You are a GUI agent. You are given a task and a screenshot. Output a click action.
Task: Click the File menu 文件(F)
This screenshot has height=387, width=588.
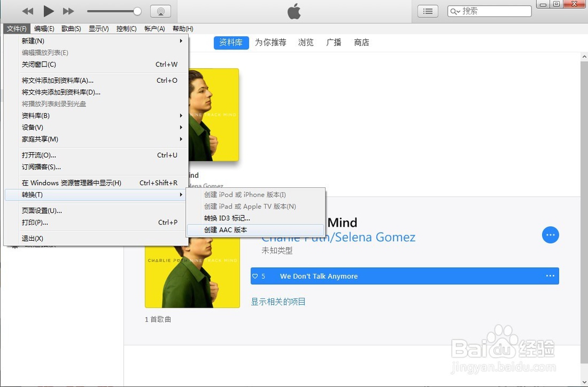click(17, 28)
